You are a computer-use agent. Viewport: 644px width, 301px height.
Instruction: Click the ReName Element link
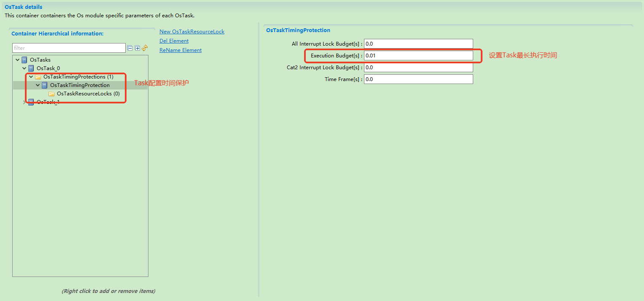[180, 50]
